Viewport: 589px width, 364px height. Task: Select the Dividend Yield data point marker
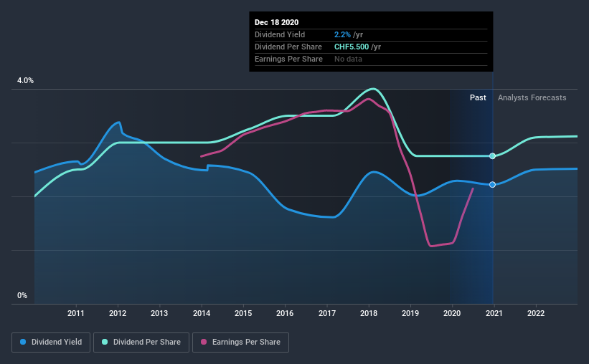tap(492, 185)
